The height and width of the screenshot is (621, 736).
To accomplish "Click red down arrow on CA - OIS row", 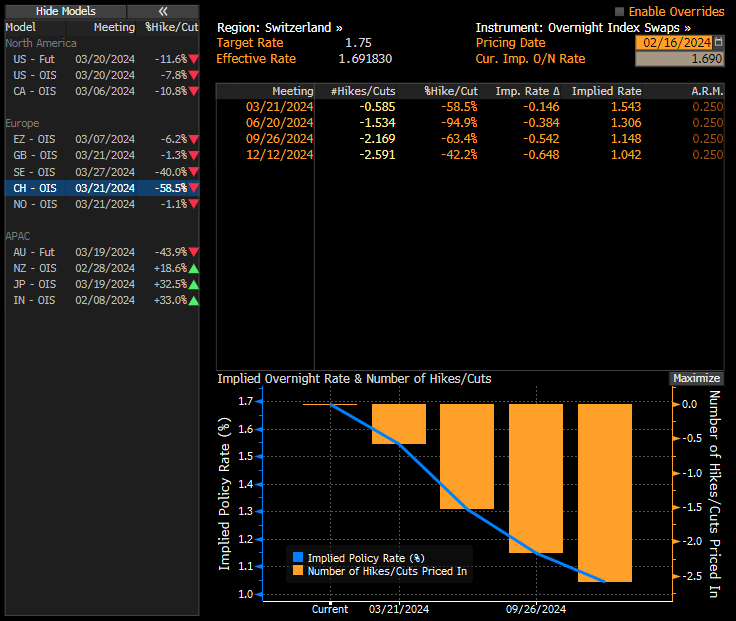I will [x=193, y=91].
